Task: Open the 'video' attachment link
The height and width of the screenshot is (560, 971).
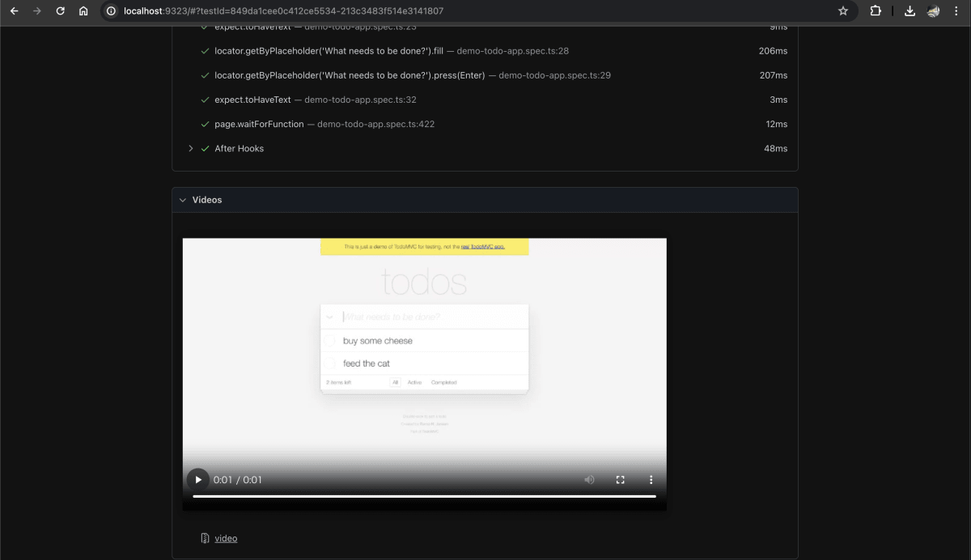Action: (x=226, y=537)
